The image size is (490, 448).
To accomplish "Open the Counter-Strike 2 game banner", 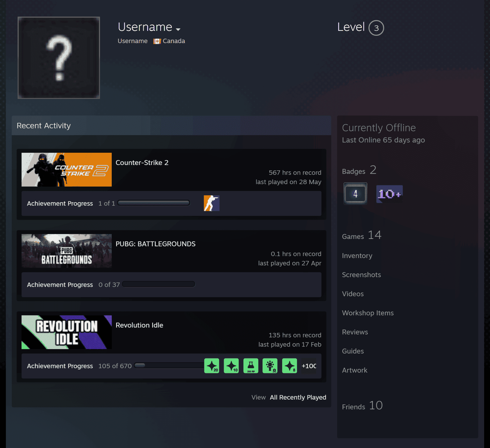I will (67, 170).
